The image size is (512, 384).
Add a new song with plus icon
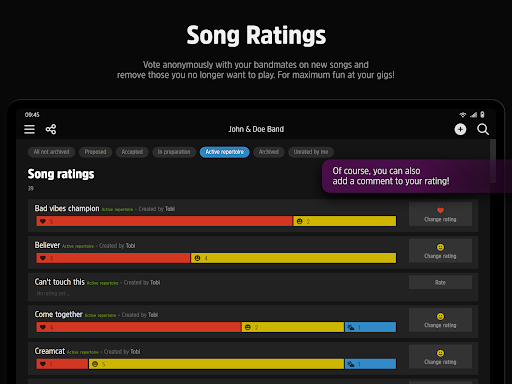460,129
